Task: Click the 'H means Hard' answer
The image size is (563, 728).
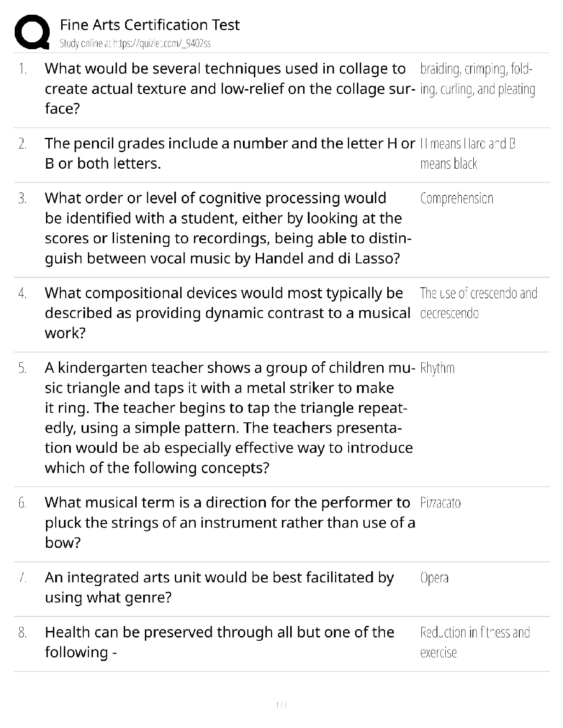Action: (x=467, y=154)
